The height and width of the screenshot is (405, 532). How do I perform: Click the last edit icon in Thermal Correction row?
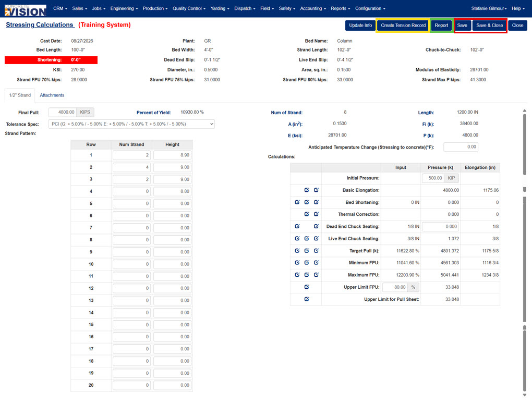click(x=316, y=214)
